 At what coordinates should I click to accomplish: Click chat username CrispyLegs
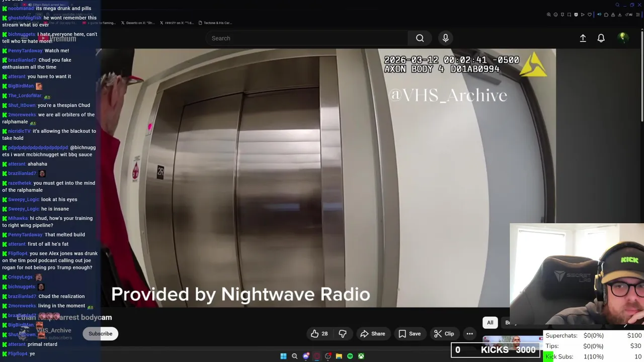coord(20,277)
